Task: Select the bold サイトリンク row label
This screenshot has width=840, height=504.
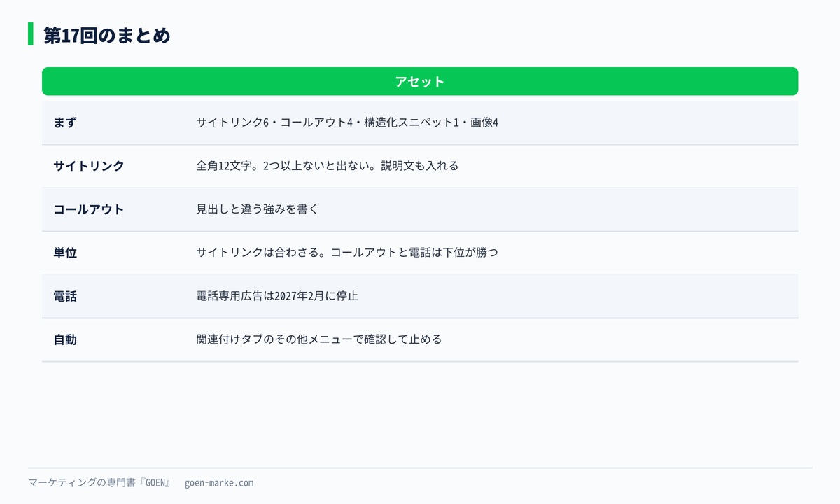Action: 89,166
